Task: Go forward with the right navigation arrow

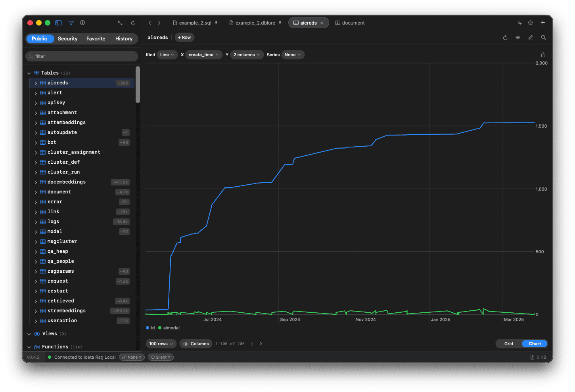Action: click(159, 23)
